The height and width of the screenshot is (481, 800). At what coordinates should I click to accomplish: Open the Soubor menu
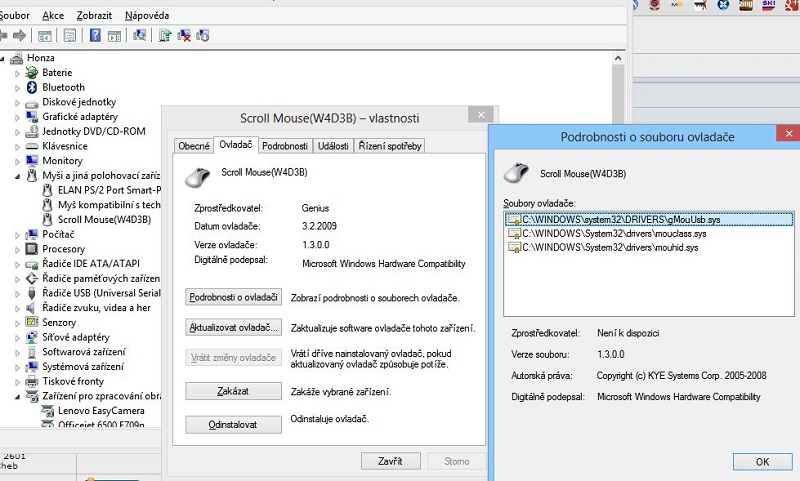coord(14,16)
